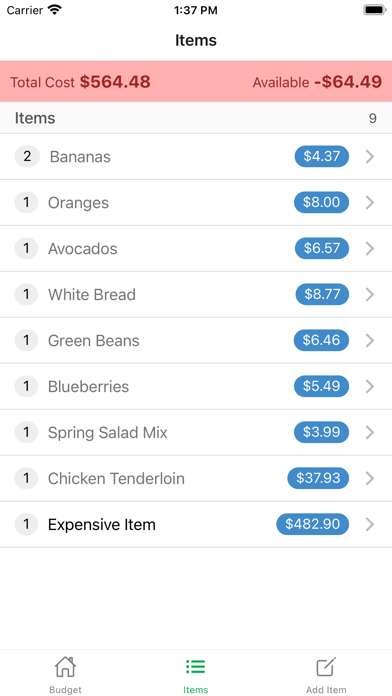The width and height of the screenshot is (392, 696).
Task: Expand the Oranges row chevron
Action: pos(370,203)
